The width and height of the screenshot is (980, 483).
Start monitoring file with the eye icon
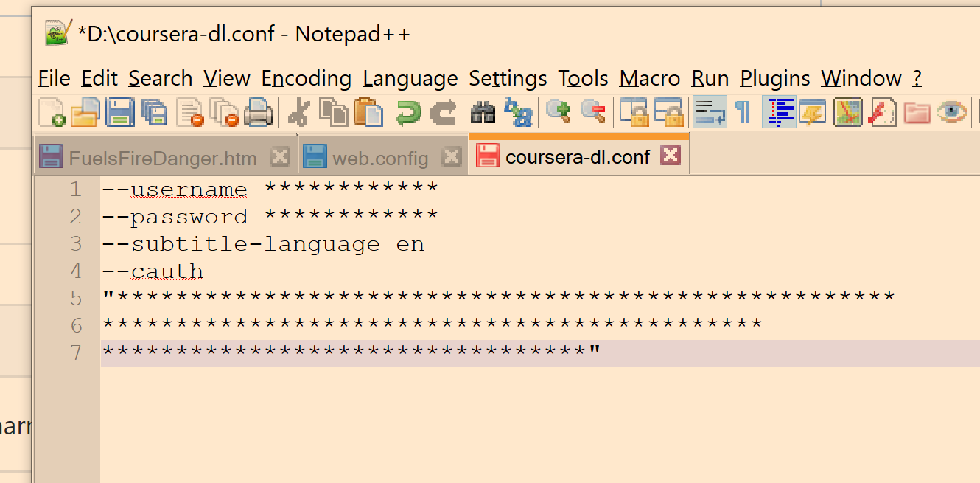[952, 112]
